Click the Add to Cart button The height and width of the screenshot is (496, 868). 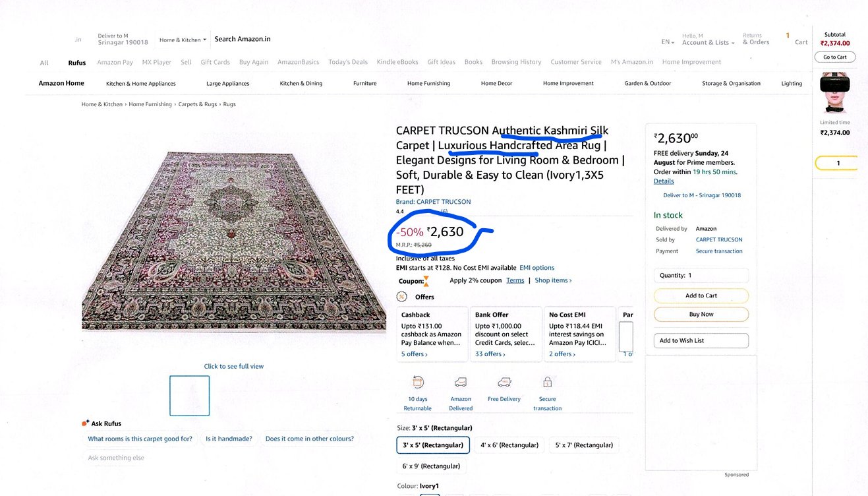pyautogui.click(x=701, y=295)
